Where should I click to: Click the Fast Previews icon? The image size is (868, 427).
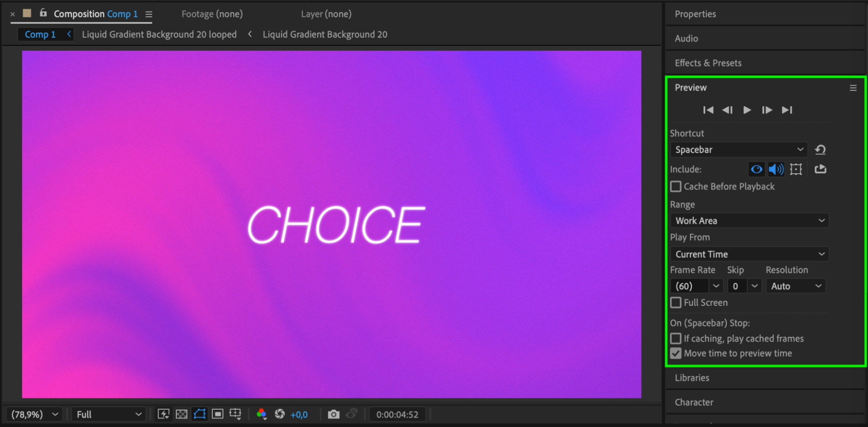click(163, 414)
